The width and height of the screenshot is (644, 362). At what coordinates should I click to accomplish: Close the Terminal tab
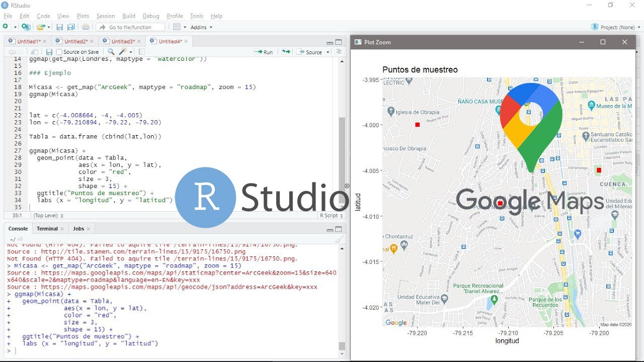coord(62,229)
